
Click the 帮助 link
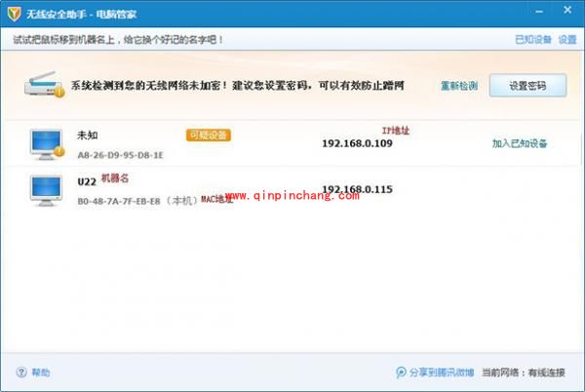point(41,372)
